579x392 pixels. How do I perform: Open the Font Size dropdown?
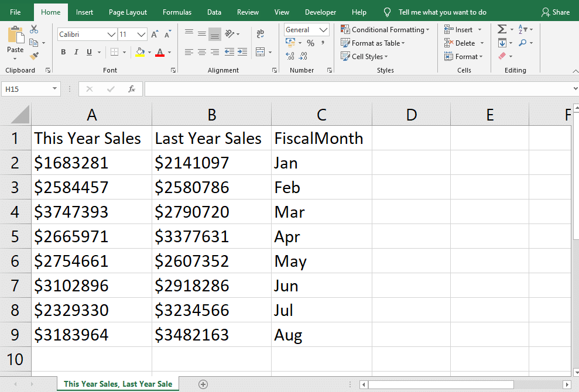pyautogui.click(x=142, y=34)
